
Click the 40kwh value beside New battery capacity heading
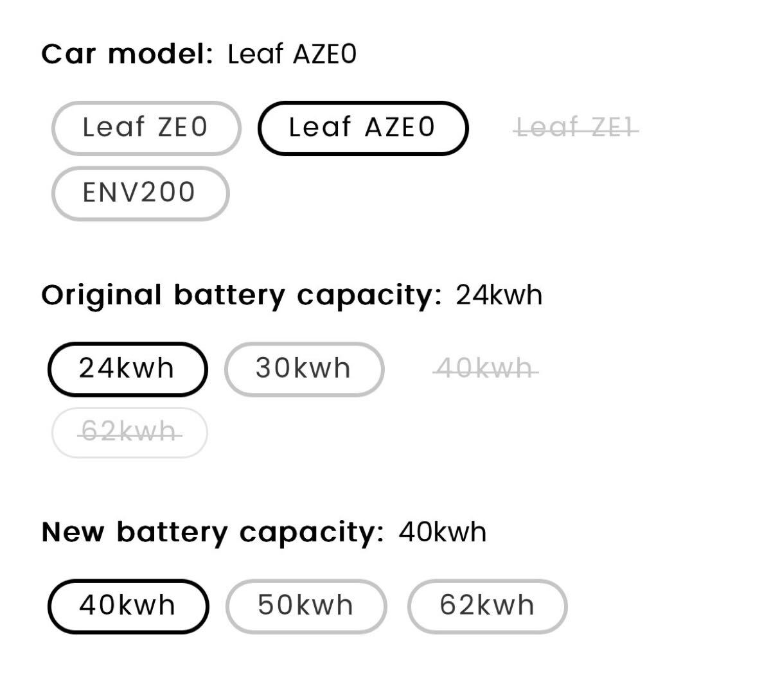443,532
